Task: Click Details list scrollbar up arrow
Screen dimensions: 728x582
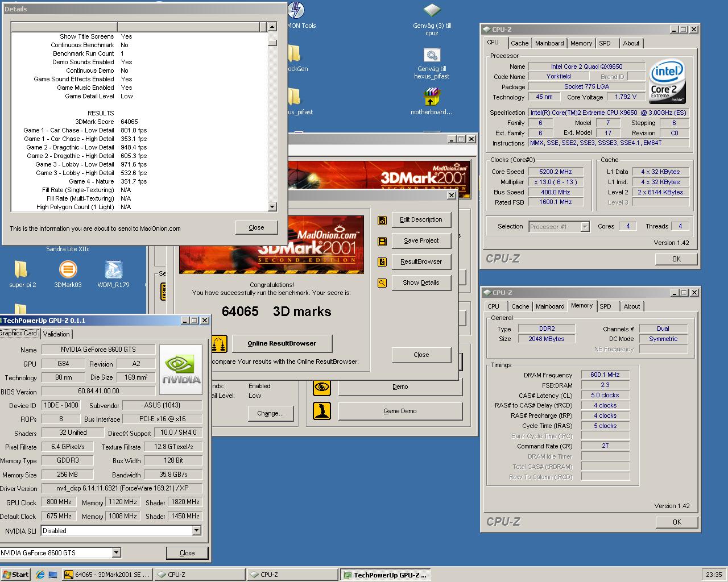Action: coord(272,27)
